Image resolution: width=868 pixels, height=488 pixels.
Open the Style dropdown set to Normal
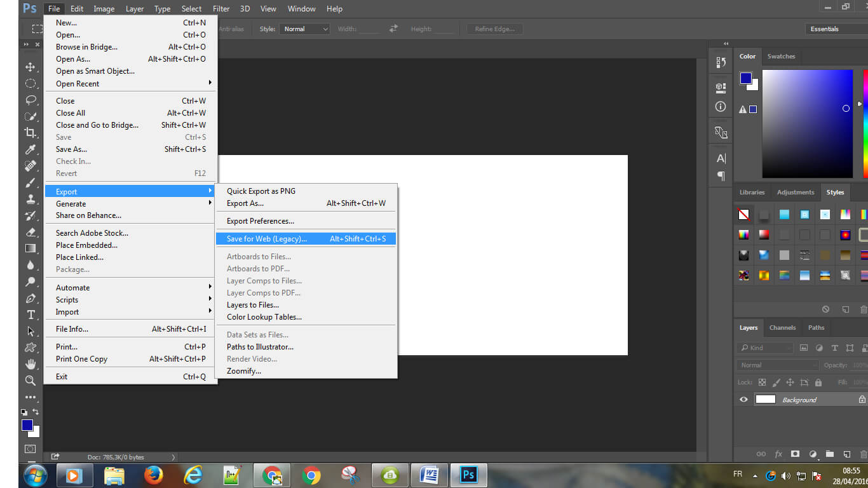click(305, 29)
